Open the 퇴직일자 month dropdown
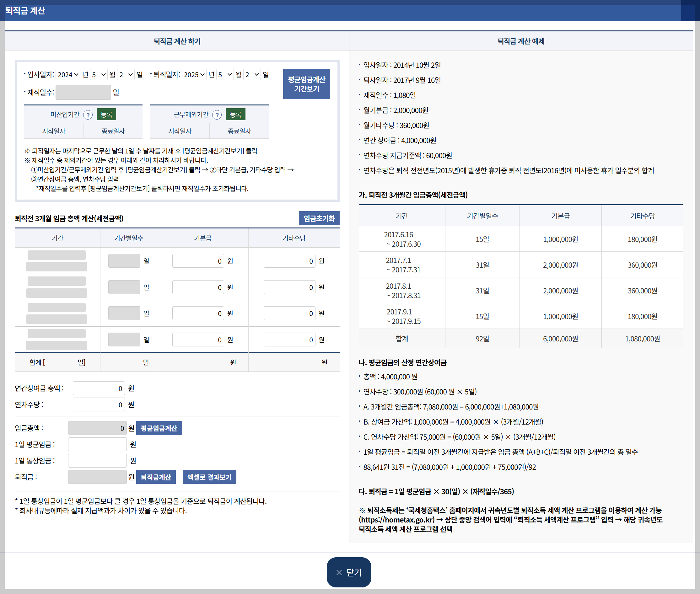The width and height of the screenshot is (700, 594). pyautogui.click(x=225, y=74)
